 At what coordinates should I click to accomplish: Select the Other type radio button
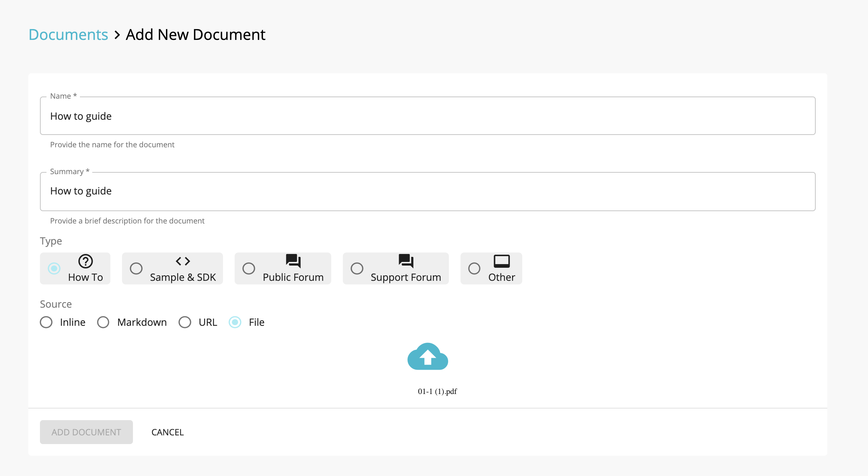(474, 268)
